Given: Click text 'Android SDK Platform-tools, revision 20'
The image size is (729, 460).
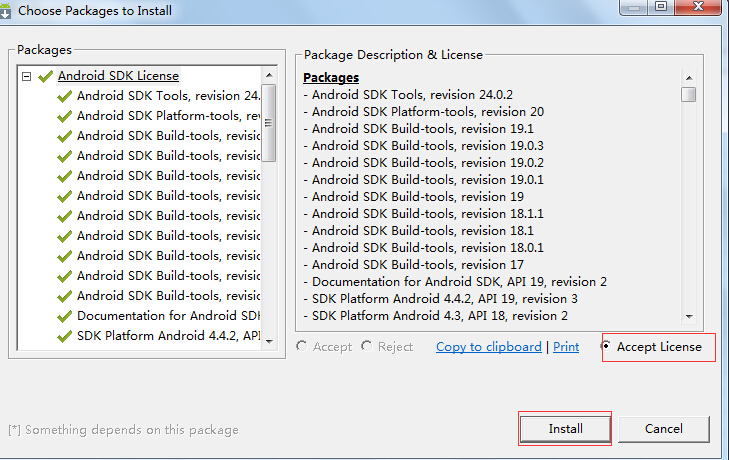Looking at the screenshot, I should point(428,112).
